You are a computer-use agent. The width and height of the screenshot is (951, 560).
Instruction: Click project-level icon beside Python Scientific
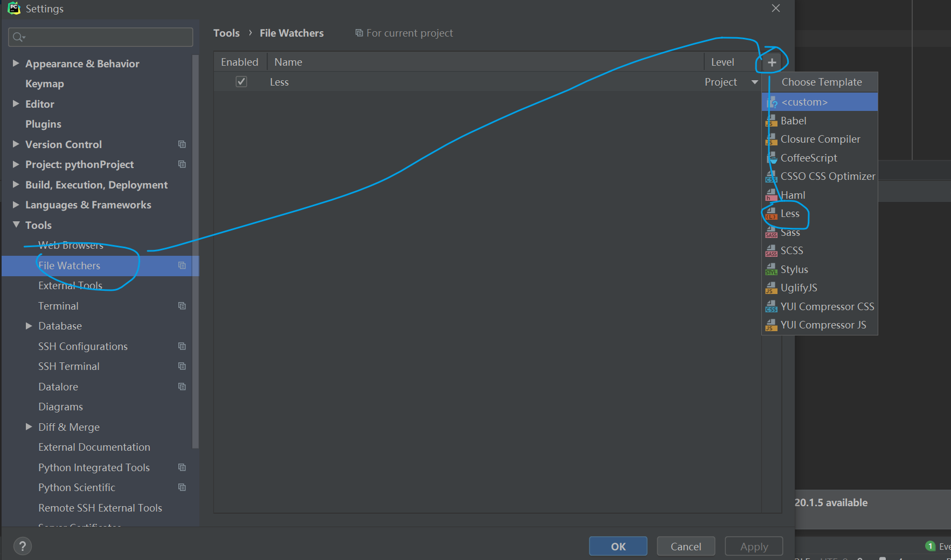(x=182, y=487)
